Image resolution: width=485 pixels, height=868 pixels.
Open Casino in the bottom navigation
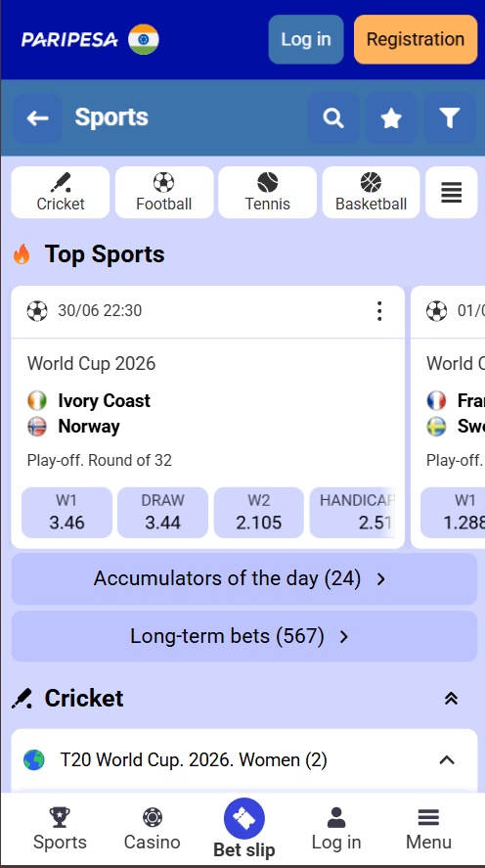[x=153, y=829]
